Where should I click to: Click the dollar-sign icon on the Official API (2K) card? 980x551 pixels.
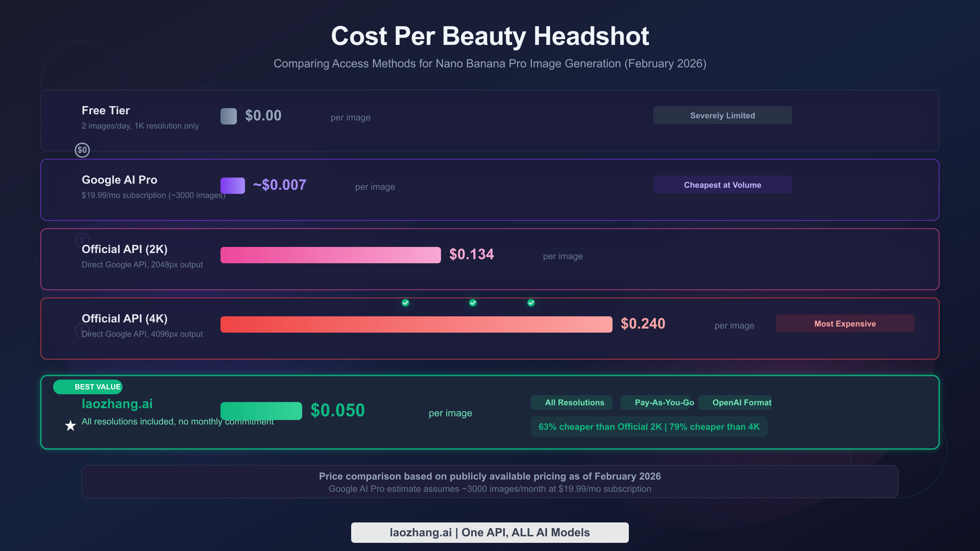82,240
